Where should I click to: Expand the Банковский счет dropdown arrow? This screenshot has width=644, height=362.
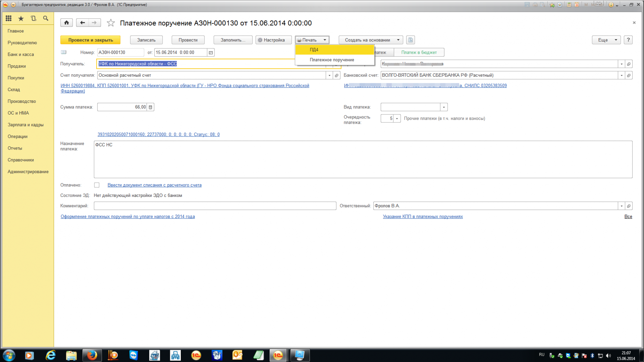coord(622,75)
